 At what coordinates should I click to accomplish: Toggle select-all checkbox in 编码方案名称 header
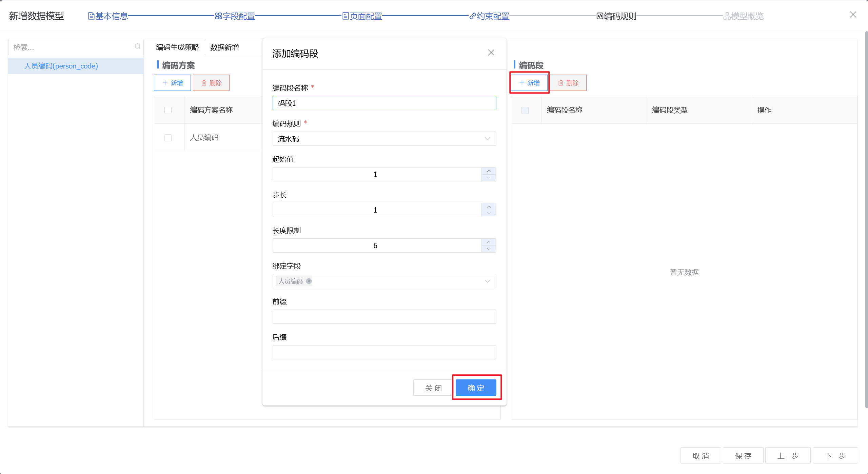pyautogui.click(x=168, y=110)
